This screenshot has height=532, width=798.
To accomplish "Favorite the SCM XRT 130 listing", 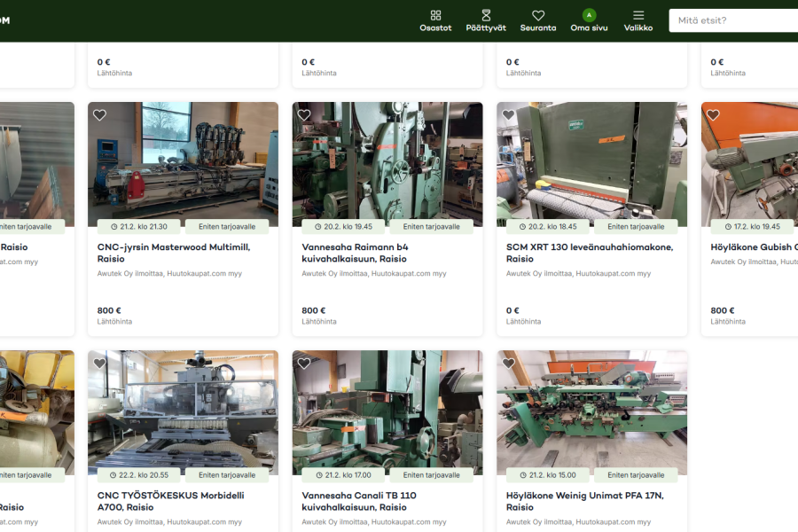I will point(509,115).
